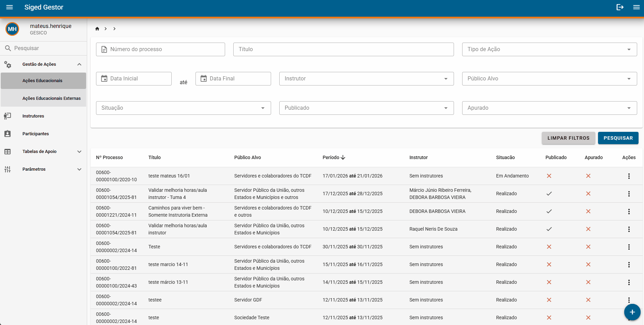Viewport: 644px width, 325px height.
Task: Click the Data Inicial calendar icon
Action: click(104, 78)
